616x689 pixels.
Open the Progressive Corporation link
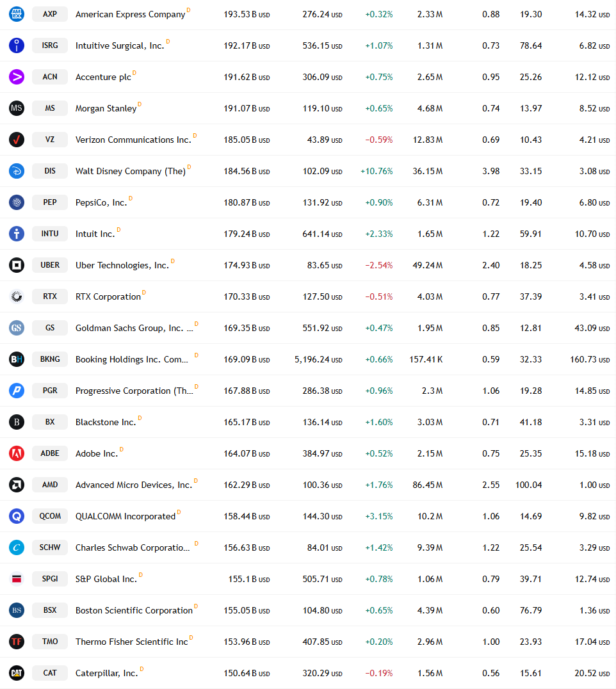click(x=134, y=391)
